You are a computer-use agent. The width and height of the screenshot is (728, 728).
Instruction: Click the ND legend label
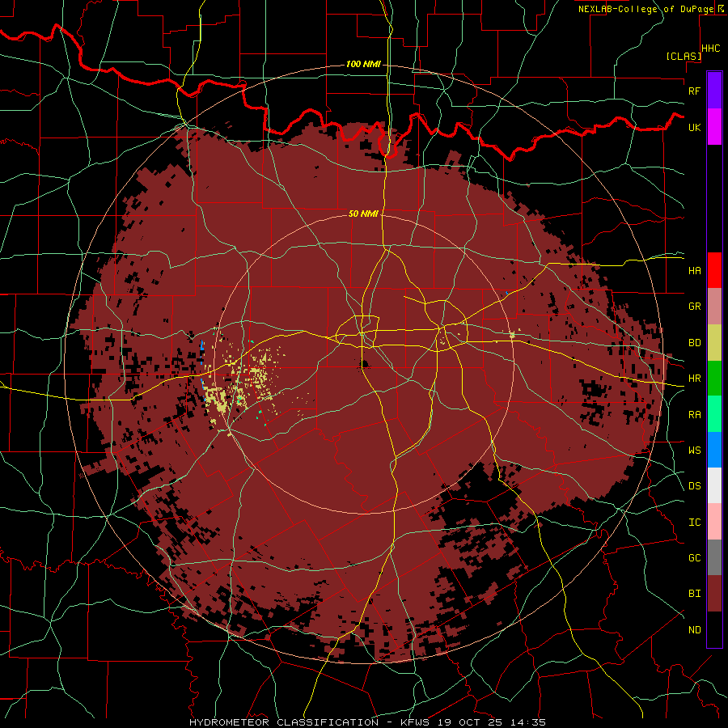pos(695,630)
